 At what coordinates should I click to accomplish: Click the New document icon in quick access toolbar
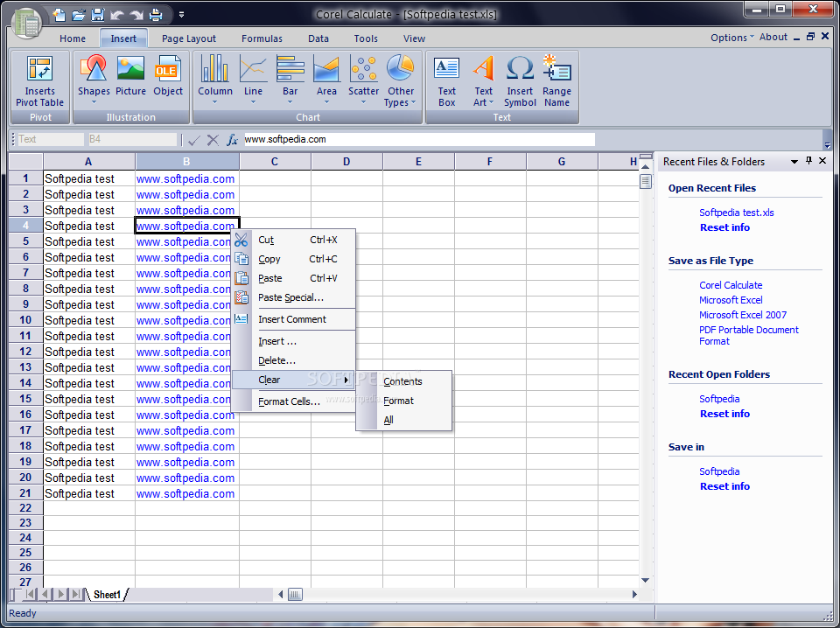[59, 15]
